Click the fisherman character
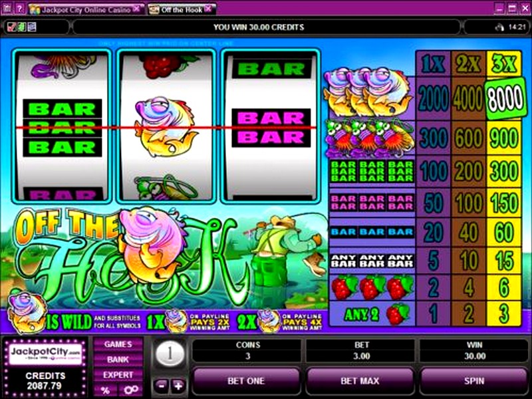The width and height of the screenshot is (532, 399). [285, 251]
